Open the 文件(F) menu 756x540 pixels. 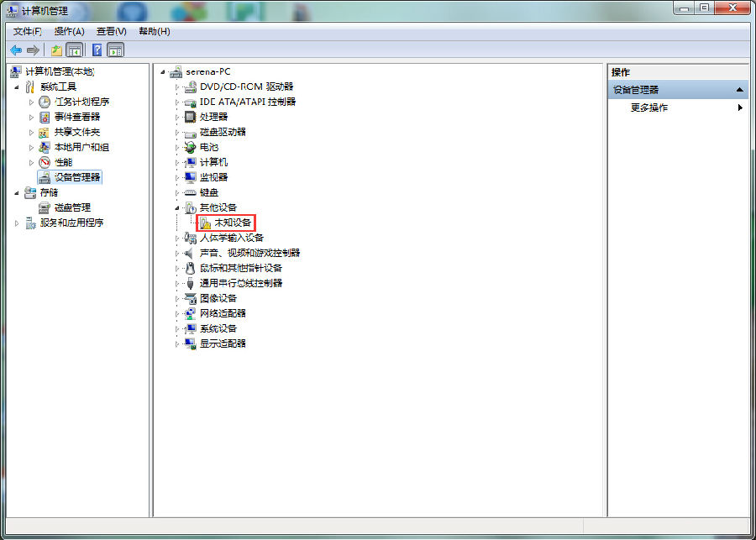click(28, 32)
